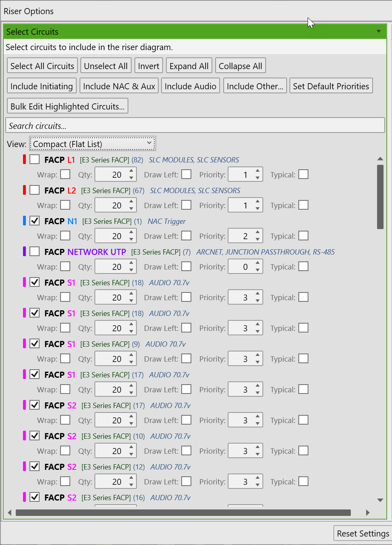Uncheck the FACP N1 circuit checkbox
The image size is (392, 545).
coord(35,221)
